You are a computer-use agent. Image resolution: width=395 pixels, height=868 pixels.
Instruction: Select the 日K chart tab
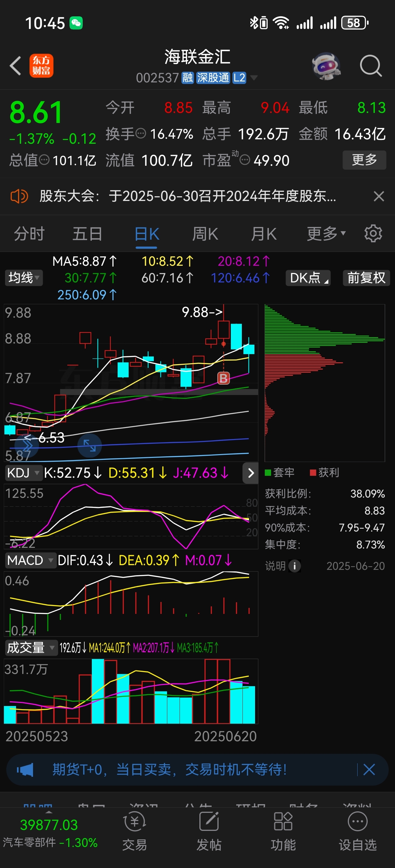click(x=147, y=234)
